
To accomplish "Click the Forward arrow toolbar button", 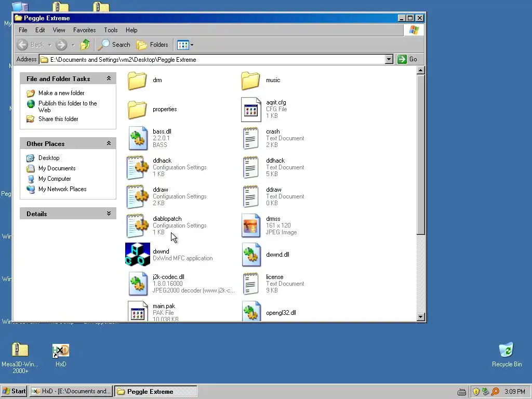I will pos(61,45).
